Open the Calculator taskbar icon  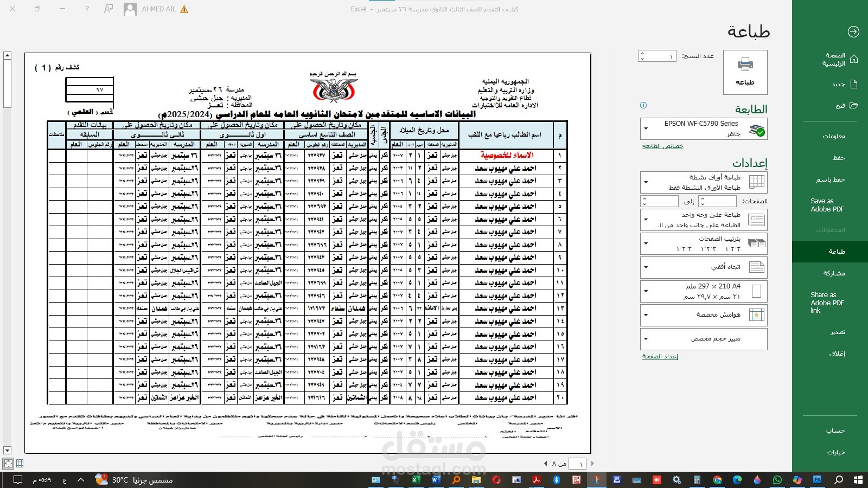coord(697,480)
